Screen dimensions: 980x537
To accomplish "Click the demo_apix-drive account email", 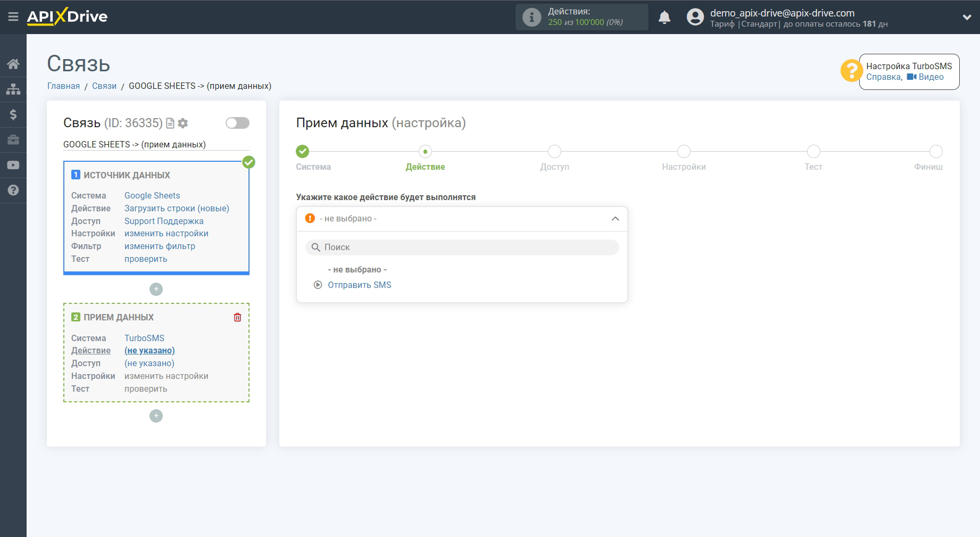I will coord(782,13).
